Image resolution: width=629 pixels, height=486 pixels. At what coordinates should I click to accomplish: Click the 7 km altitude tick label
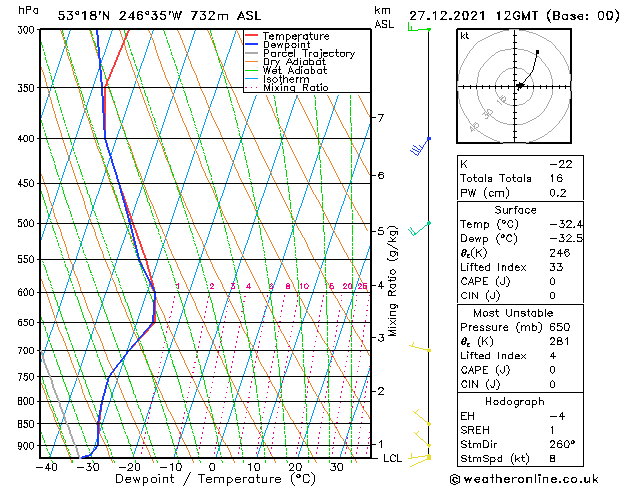380,118
